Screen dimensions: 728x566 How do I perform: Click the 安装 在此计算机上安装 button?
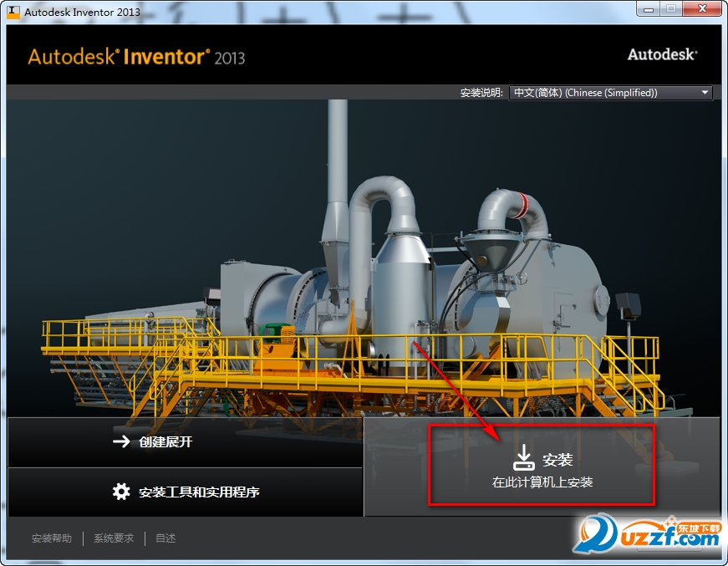tap(542, 465)
